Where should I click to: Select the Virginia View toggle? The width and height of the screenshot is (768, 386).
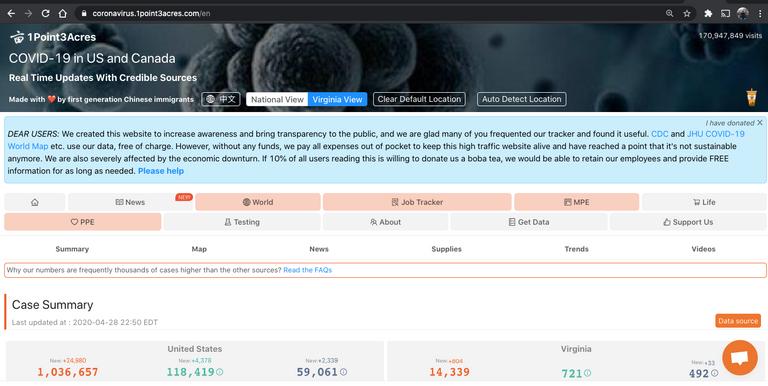pyautogui.click(x=337, y=99)
